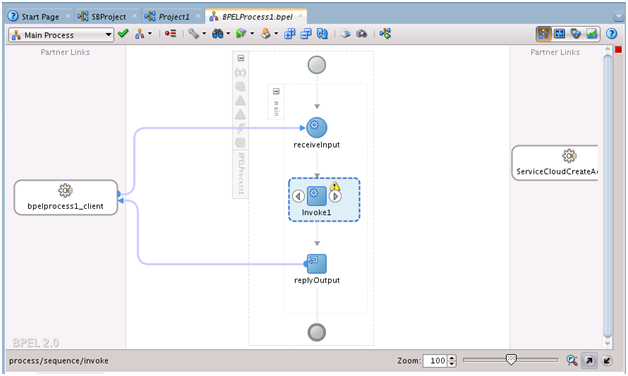
Task: Click the blue Help question mark icon
Action: click(611, 34)
